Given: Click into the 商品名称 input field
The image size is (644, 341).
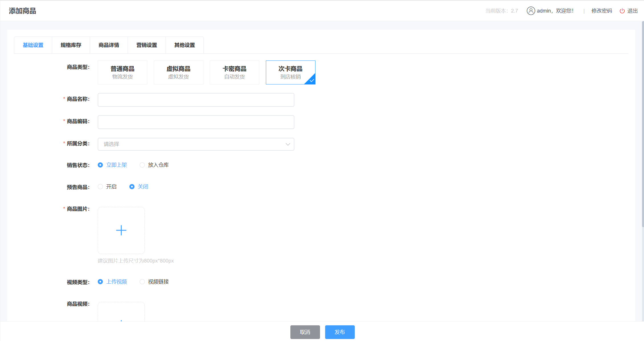Looking at the screenshot, I should (196, 100).
